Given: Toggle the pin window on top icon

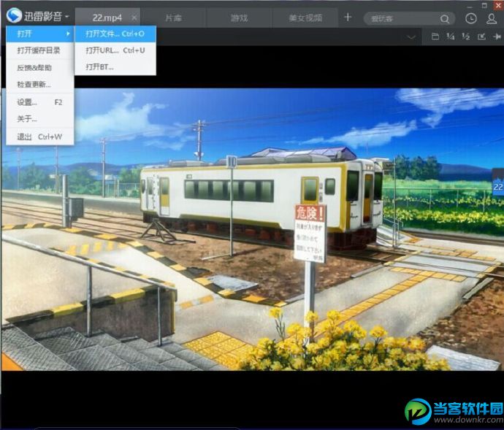Looking at the screenshot, I should click(x=497, y=37).
